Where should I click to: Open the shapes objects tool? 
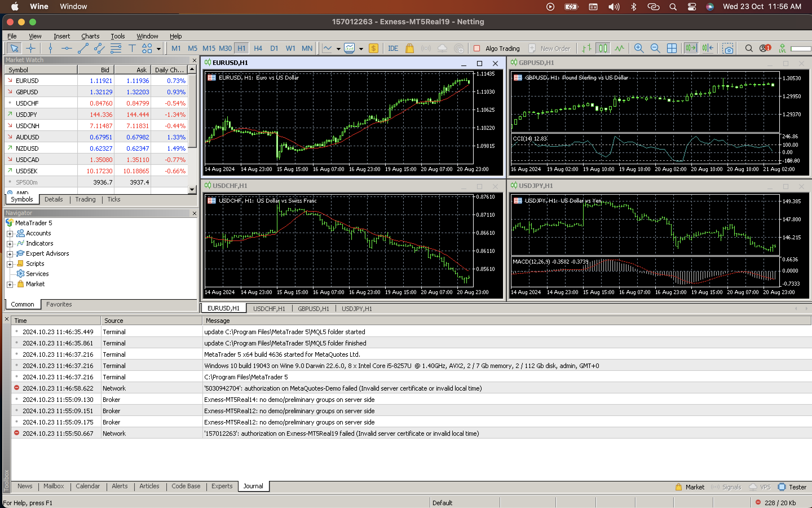(x=147, y=48)
